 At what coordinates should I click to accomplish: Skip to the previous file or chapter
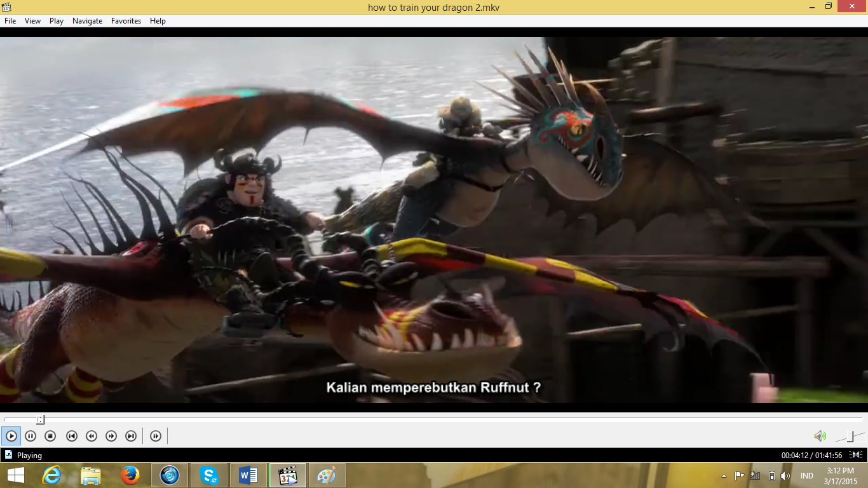72,436
